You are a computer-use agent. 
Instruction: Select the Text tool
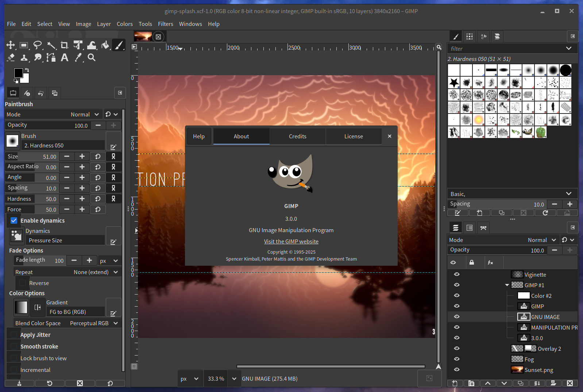tap(65, 57)
